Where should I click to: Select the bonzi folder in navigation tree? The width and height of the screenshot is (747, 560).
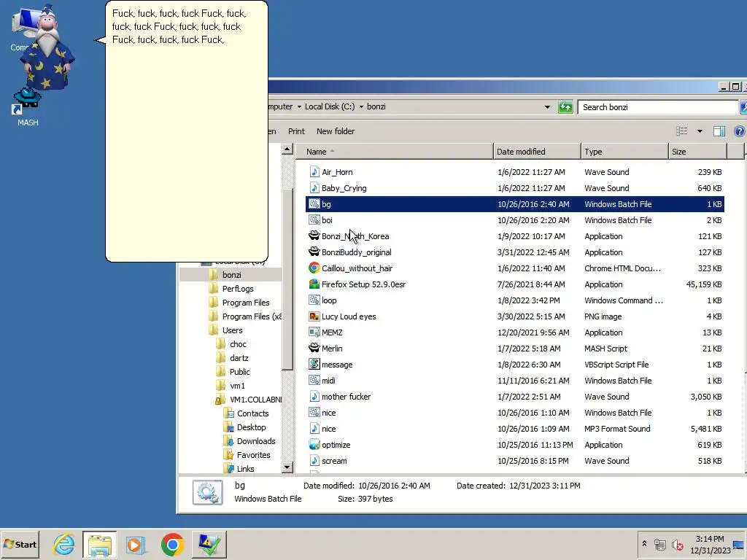[231, 275]
